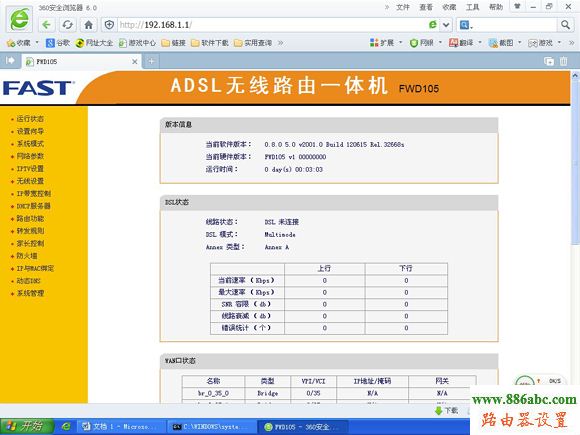Open the 文件 menu
580x435 pixels.
403,7
